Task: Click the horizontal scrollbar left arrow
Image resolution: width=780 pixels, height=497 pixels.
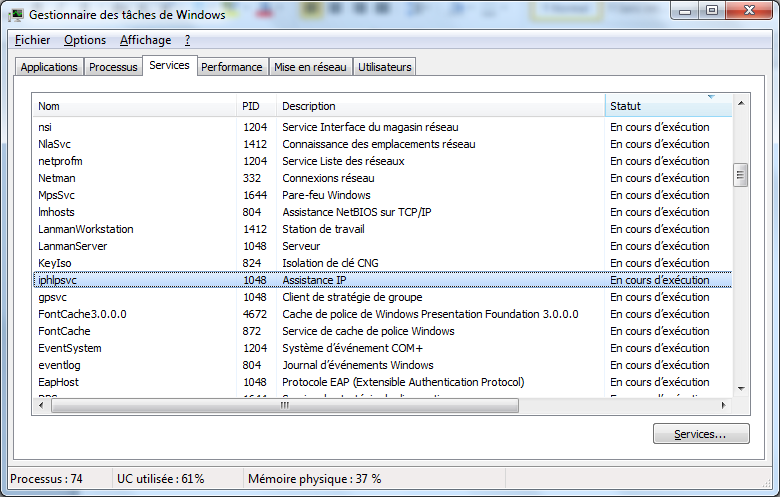Action: click(x=41, y=406)
